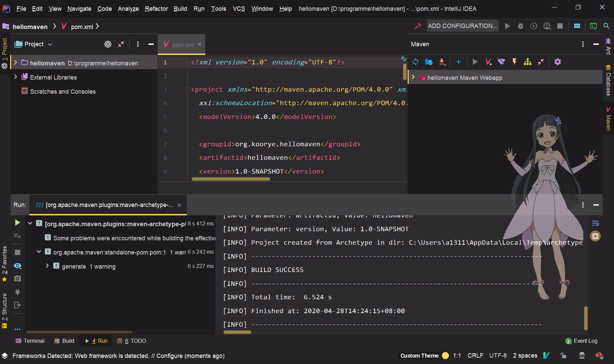Screen dimensions: 614x364
Task: Expand hellomaven Maven Webapp node
Action: pyautogui.click(x=413, y=77)
